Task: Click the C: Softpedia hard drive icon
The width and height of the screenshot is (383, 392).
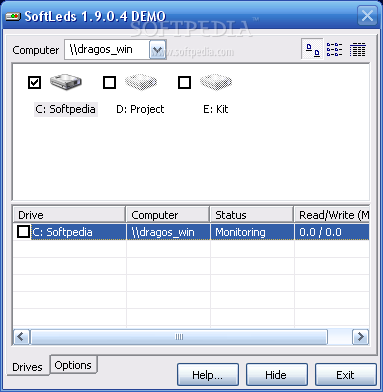Action: (x=66, y=82)
